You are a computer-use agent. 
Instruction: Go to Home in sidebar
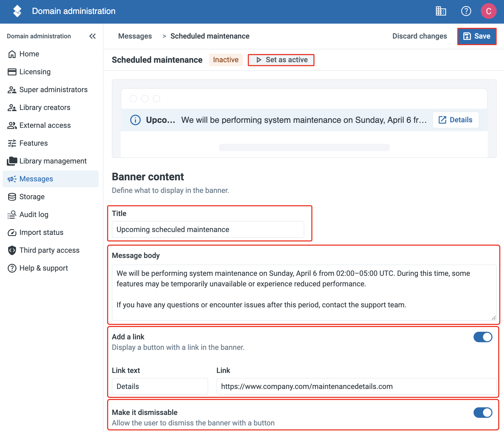(51, 54)
